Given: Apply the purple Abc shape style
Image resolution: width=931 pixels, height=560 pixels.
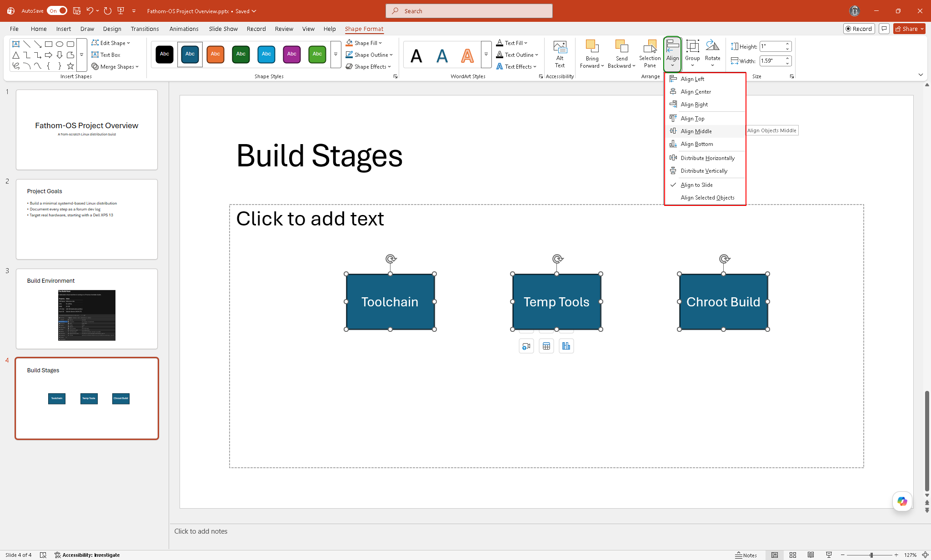Looking at the screenshot, I should [292, 54].
